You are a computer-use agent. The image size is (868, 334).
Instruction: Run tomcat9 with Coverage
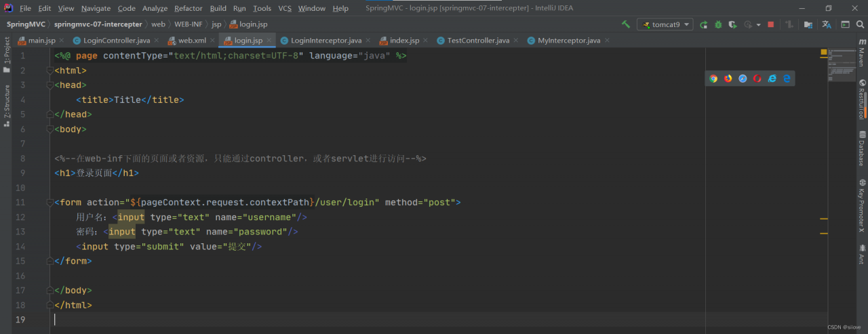732,24
